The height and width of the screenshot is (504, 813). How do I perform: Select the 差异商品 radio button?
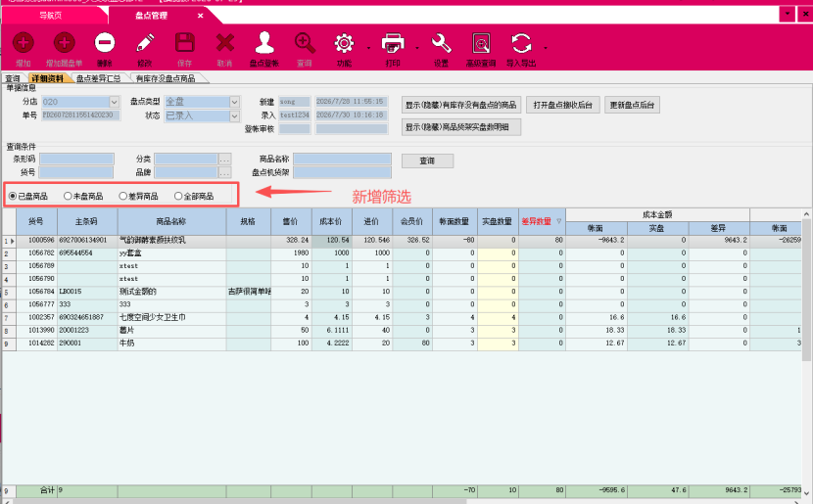(x=122, y=197)
